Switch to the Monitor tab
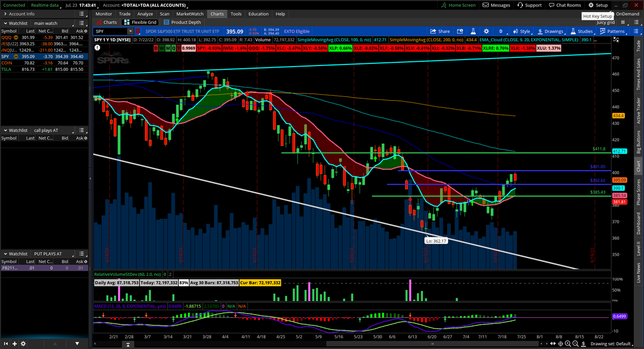The width and height of the screenshot is (644, 349). tap(104, 13)
